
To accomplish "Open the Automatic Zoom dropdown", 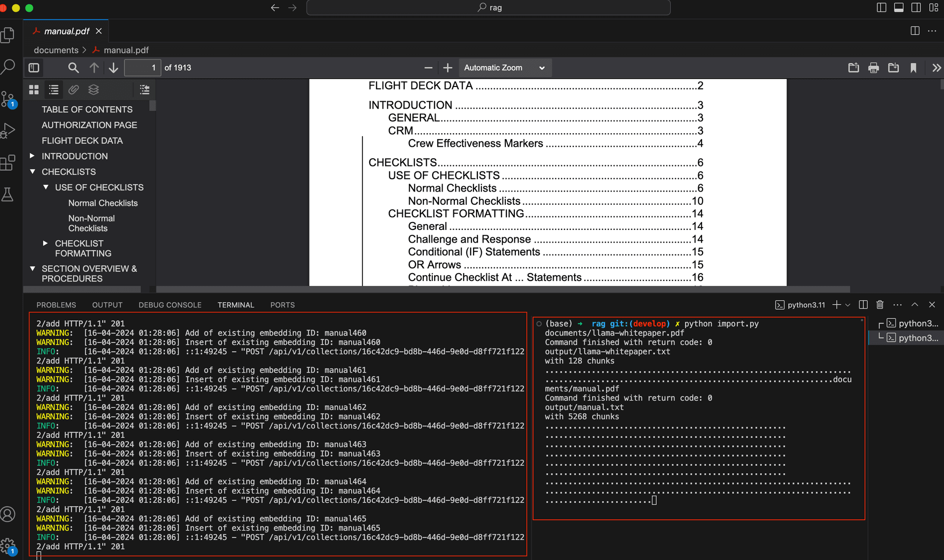I will click(x=505, y=68).
